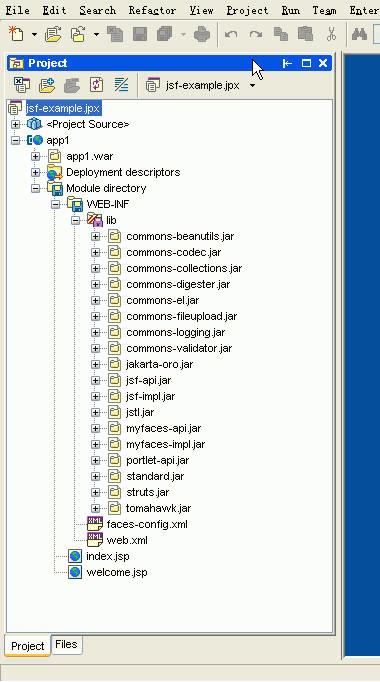380x682 pixels.
Task: Select myfaces-api.jar in the tree
Action: (x=163, y=428)
